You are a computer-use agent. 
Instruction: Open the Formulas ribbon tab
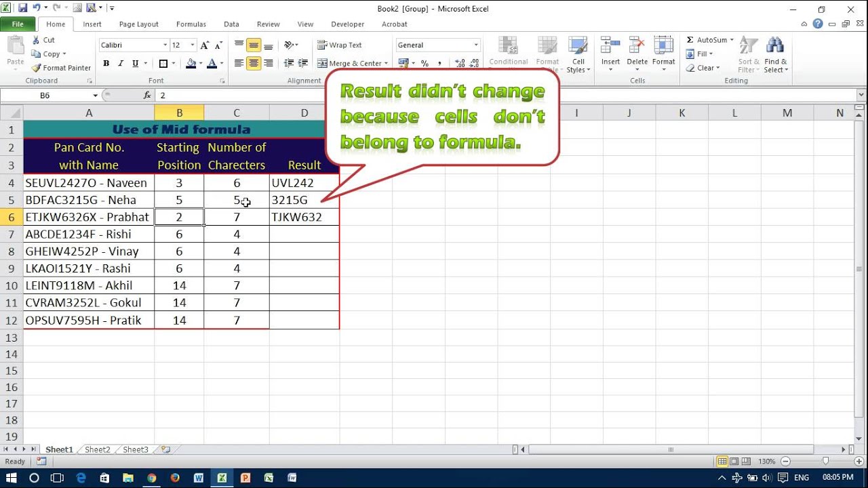pos(191,24)
